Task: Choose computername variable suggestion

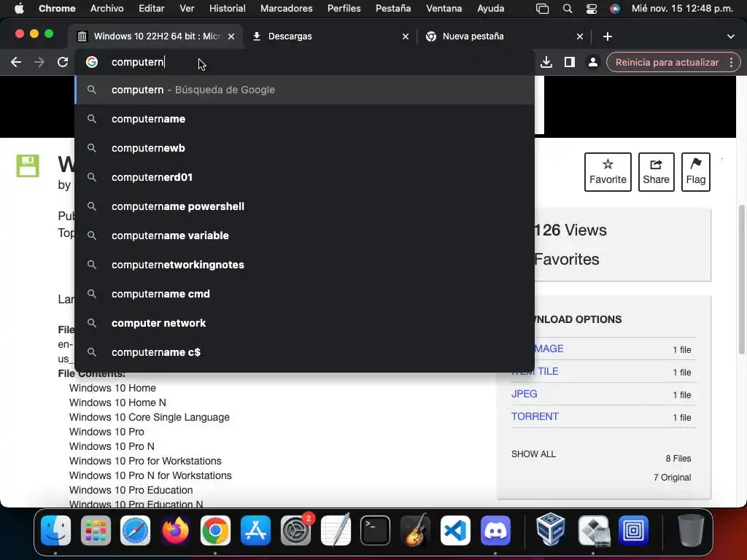Action: coord(305,236)
